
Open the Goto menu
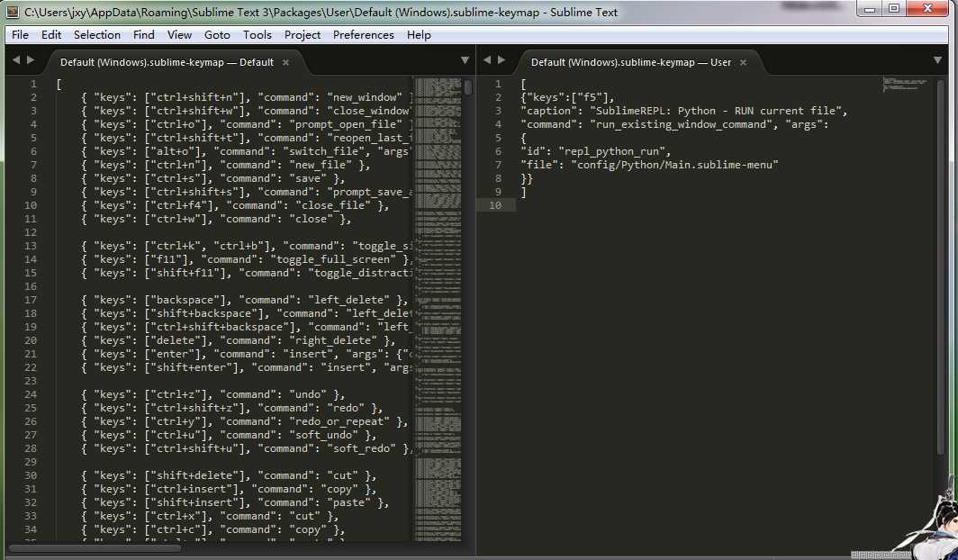click(x=217, y=35)
